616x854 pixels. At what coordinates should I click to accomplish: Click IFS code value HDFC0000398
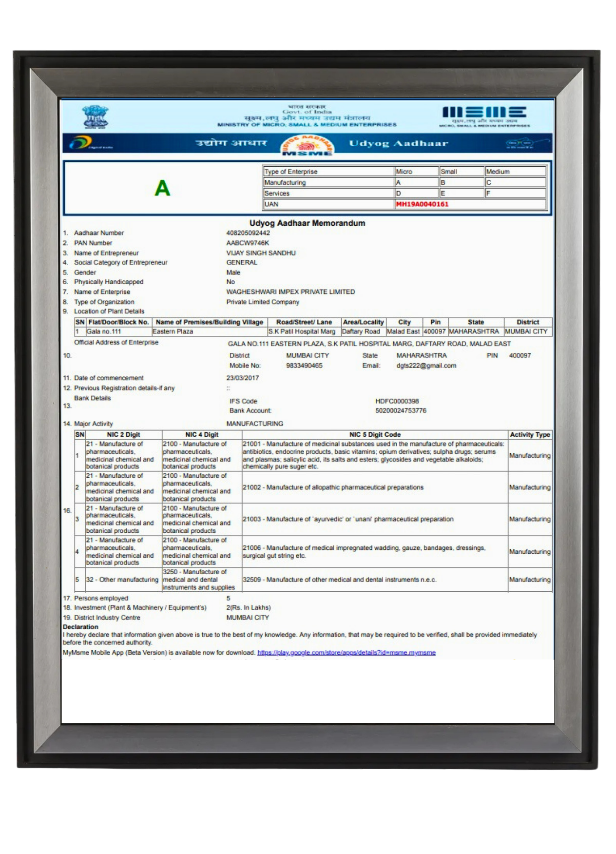point(397,401)
